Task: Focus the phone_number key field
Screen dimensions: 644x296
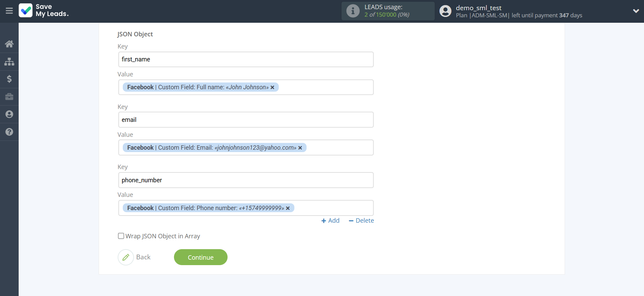Action: click(x=246, y=180)
